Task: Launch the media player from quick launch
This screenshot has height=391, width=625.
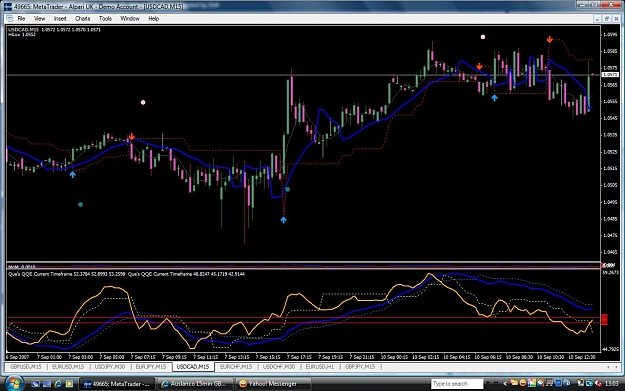Action: click(x=69, y=384)
